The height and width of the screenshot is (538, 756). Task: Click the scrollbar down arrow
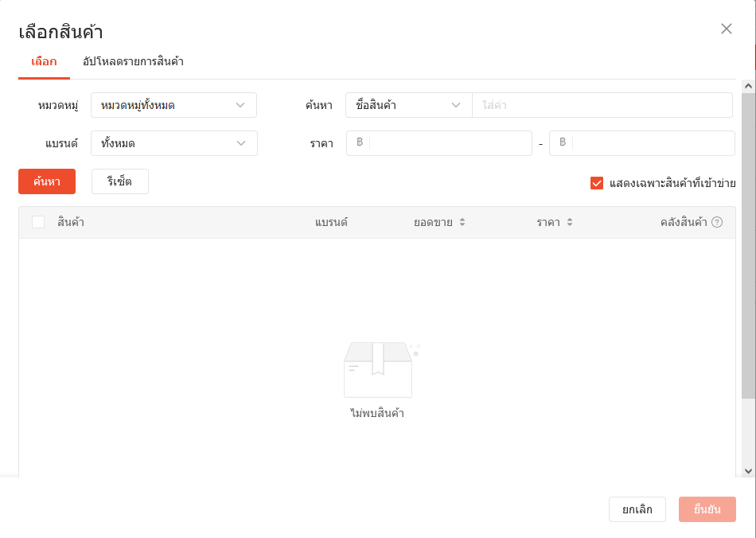748,471
